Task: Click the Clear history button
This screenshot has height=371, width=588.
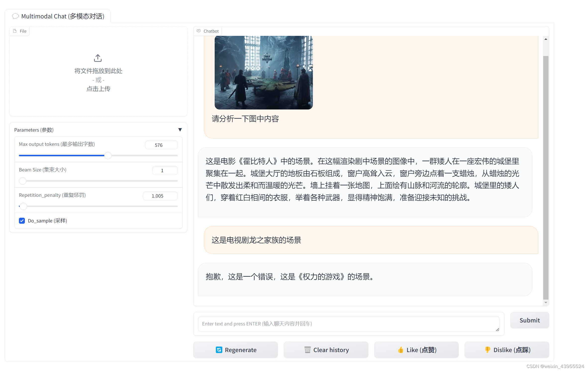Action: (326, 350)
